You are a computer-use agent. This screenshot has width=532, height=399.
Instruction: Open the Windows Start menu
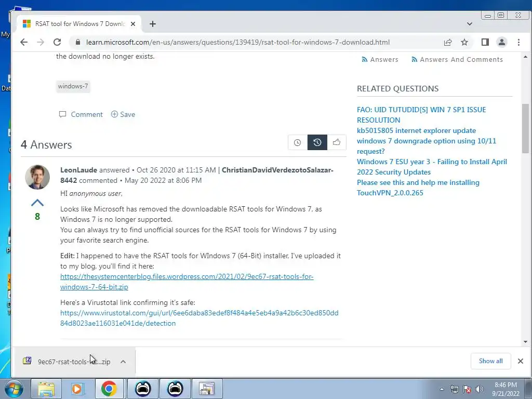point(14,389)
